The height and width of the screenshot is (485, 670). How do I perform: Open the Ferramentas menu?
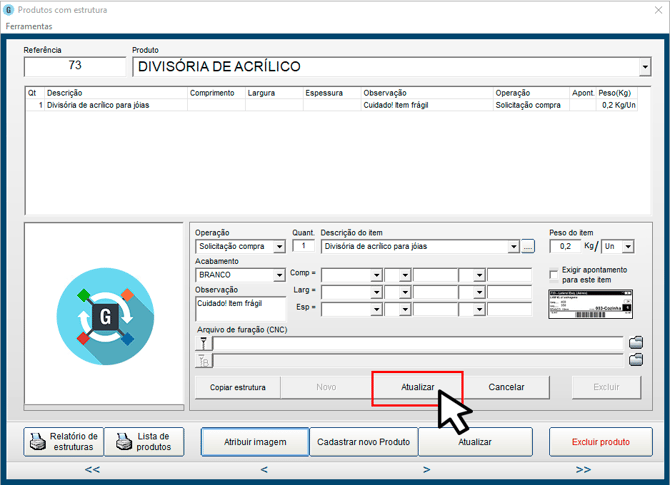(29, 26)
